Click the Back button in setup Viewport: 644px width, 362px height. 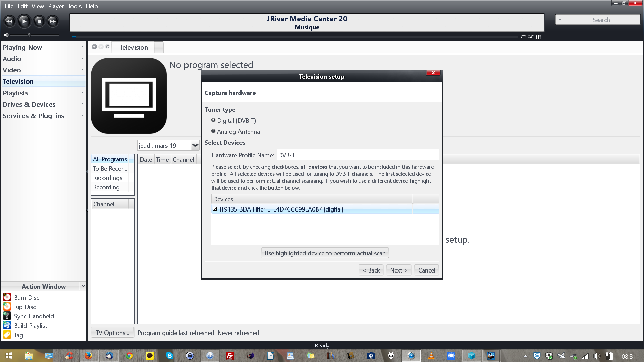tap(371, 270)
